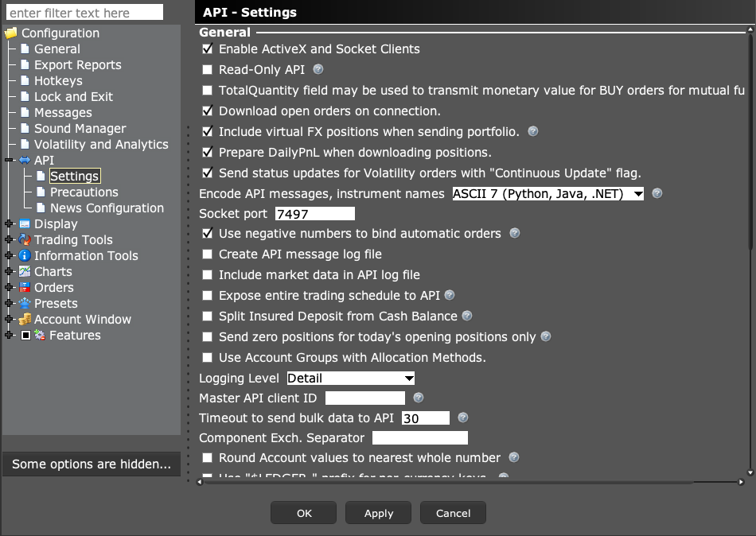Click help icon beside Round Account values option

(514, 457)
